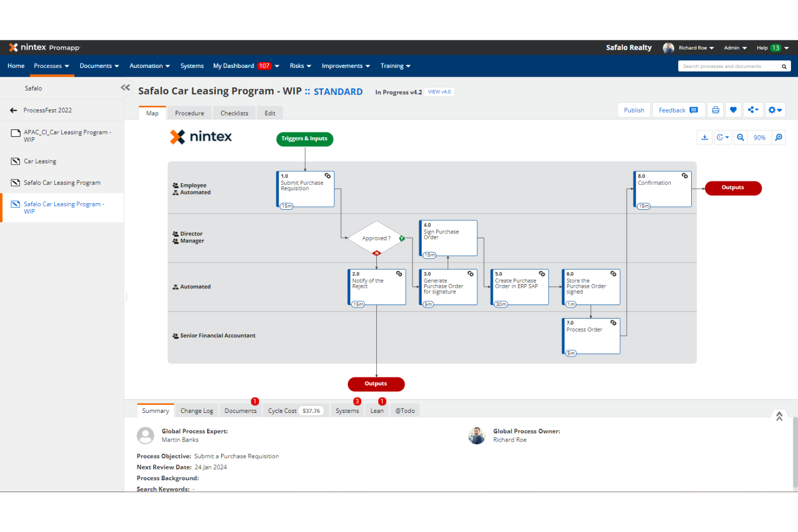Open the Cycle Cost tab
This screenshot has height=532, width=798.
[295, 411]
